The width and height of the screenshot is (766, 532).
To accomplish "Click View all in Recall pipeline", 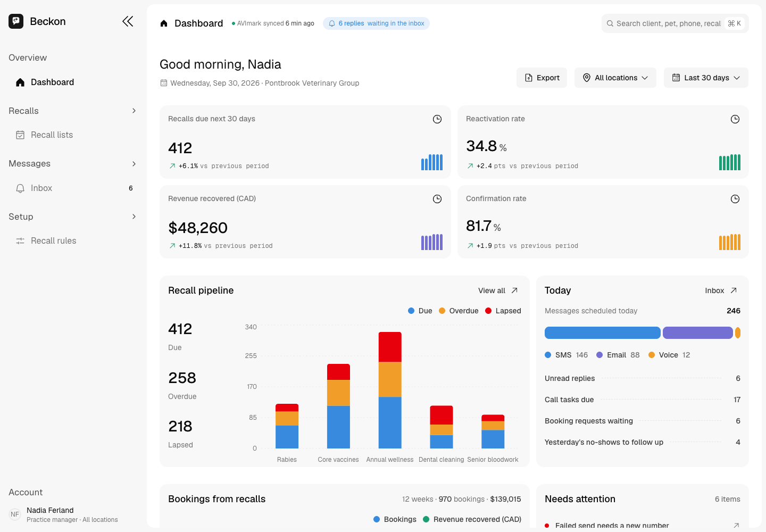I will [x=498, y=290].
